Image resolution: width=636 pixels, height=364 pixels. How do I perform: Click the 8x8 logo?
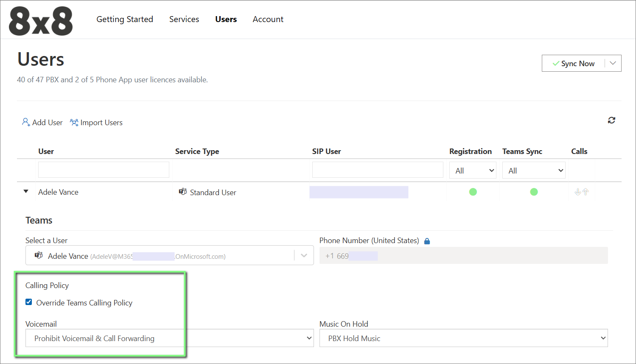coord(41,21)
